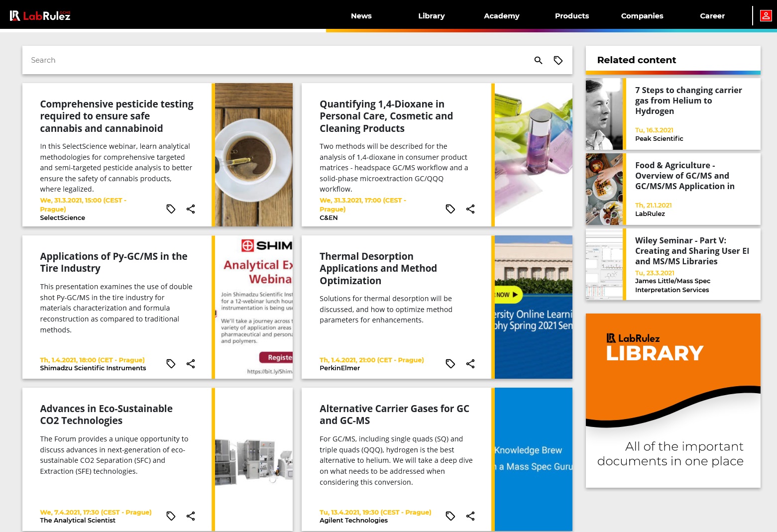
Task: Open Quantifying 1,4-Dioxane webinar title
Action: 386,116
